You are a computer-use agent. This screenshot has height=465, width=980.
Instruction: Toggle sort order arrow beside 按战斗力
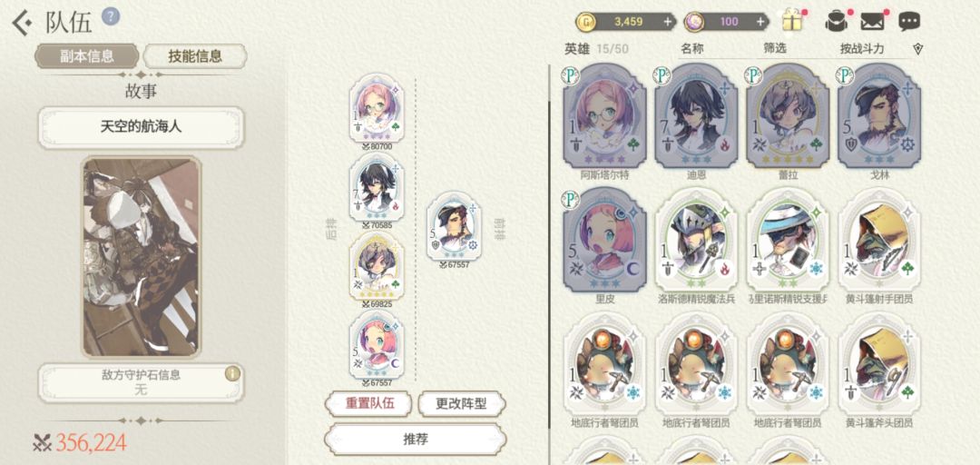(x=917, y=49)
